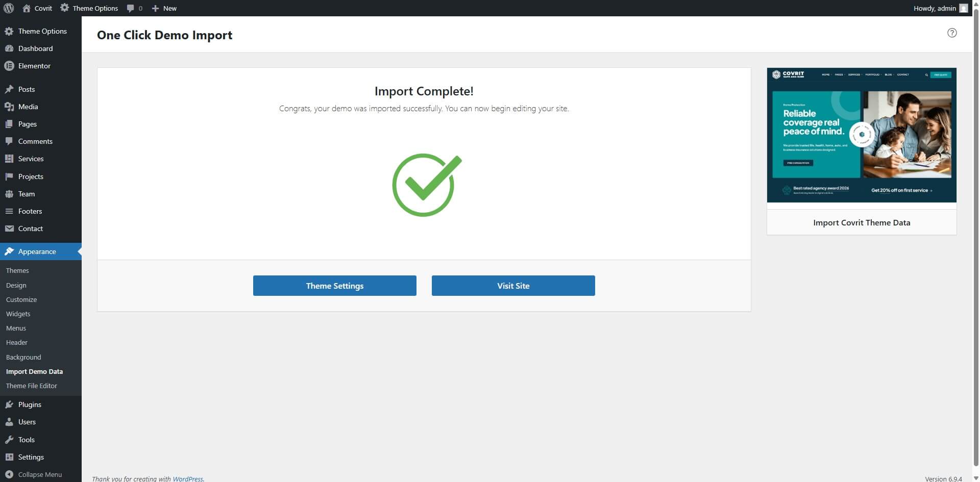Expand the Settings menu in sidebar
Screen dimensions: 980x482
click(x=31, y=457)
